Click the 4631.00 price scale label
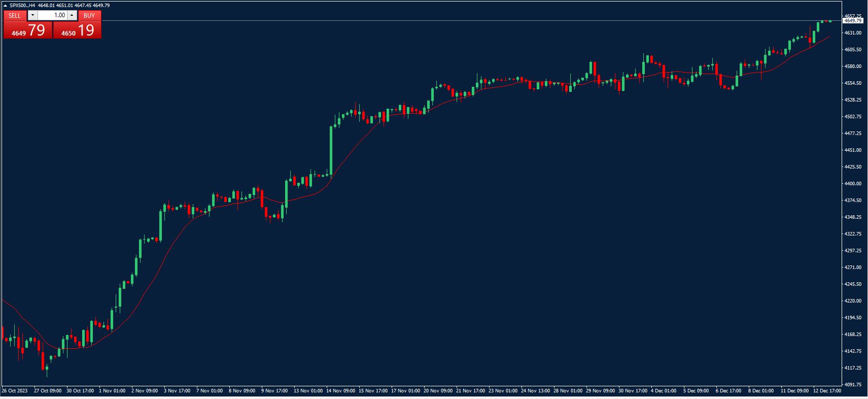868x399 pixels. (853, 33)
